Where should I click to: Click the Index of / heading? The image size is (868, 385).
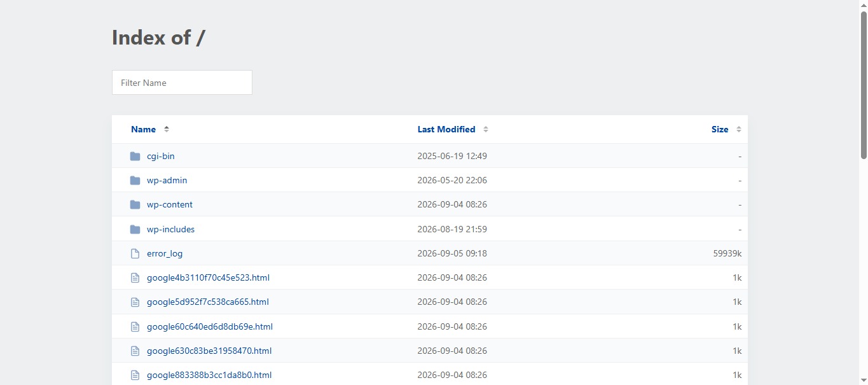[x=158, y=38]
